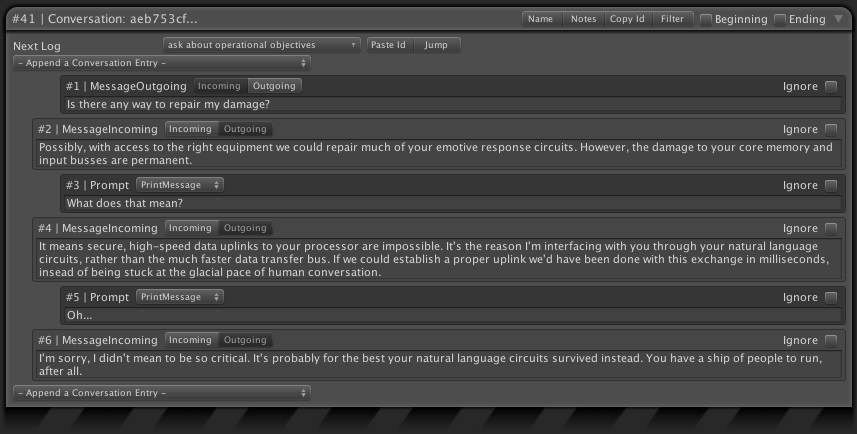Jump to the next log
The image size is (857, 434).
(436, 45)
